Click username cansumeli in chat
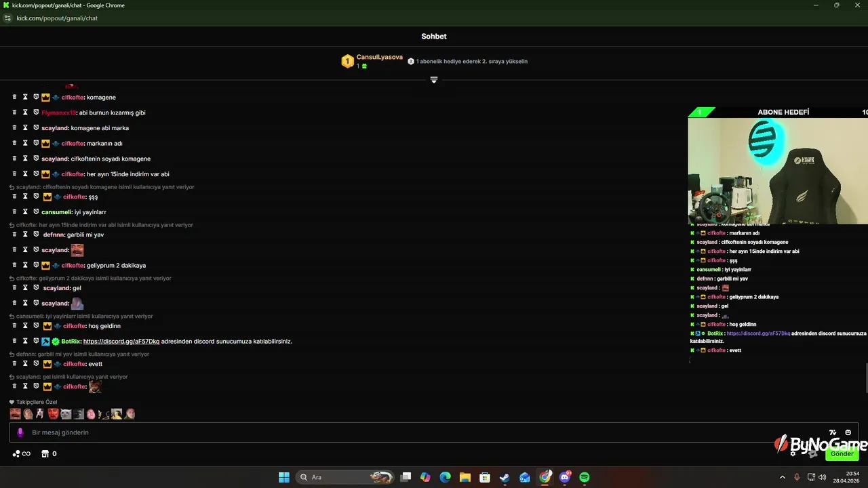Image resolution: width=868 pixels, height=488 pixels. [57, 212]
